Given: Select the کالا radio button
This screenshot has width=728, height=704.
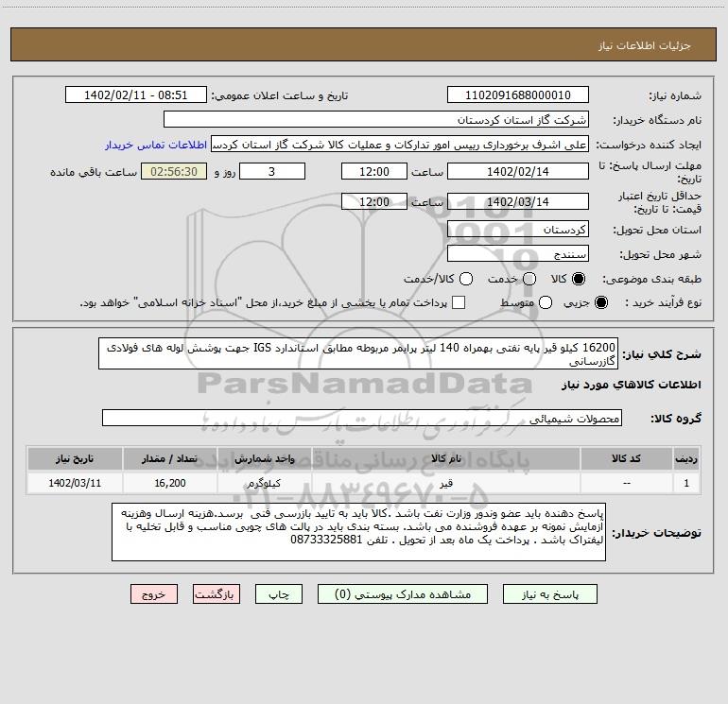Looking at the screenshot, I should 579,279.
